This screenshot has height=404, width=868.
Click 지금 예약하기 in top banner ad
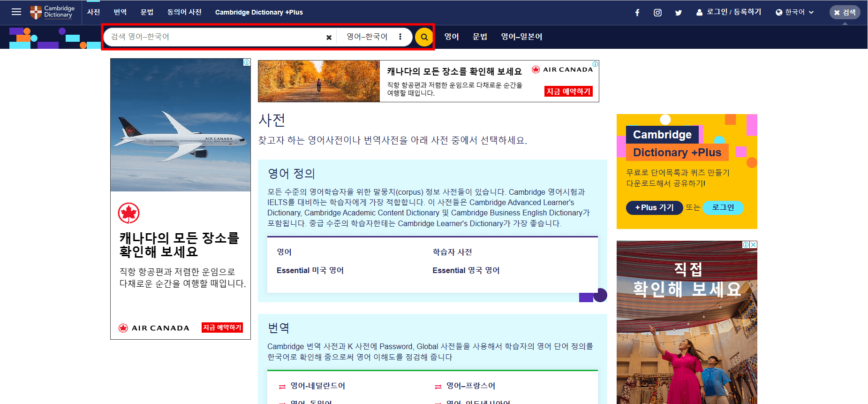pos(568,91)
